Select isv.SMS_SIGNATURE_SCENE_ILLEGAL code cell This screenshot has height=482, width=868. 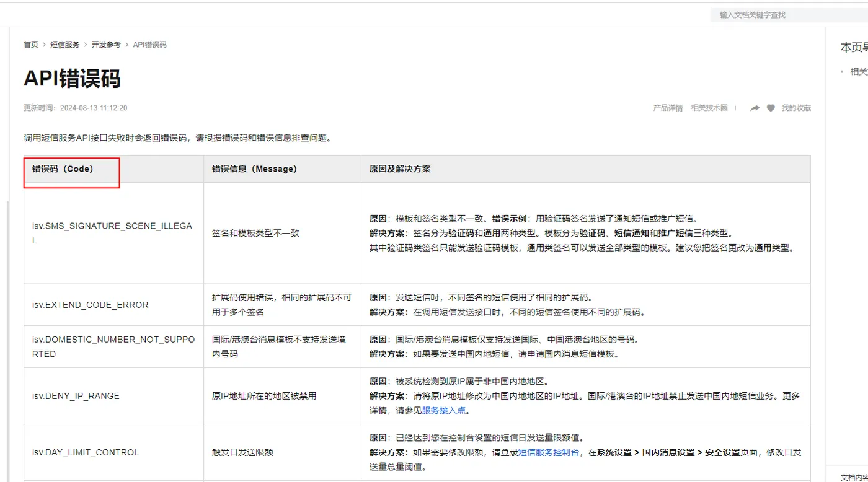114,233
